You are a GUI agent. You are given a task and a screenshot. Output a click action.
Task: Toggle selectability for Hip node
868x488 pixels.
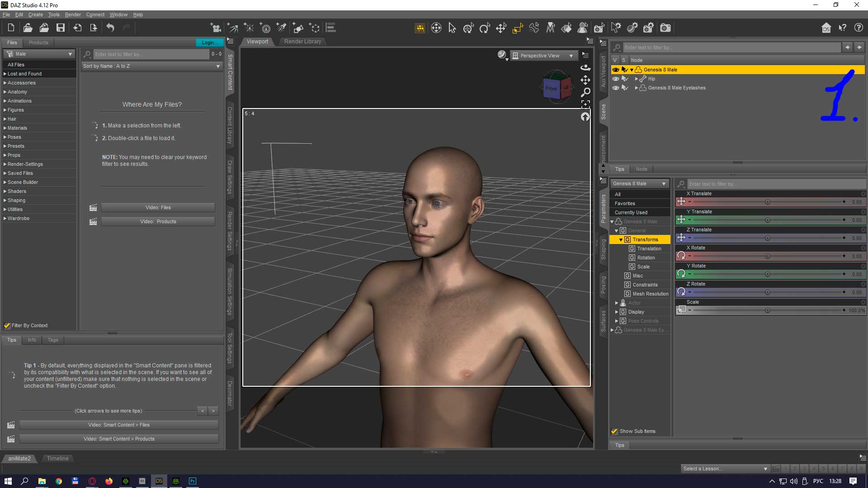(625, 79)
